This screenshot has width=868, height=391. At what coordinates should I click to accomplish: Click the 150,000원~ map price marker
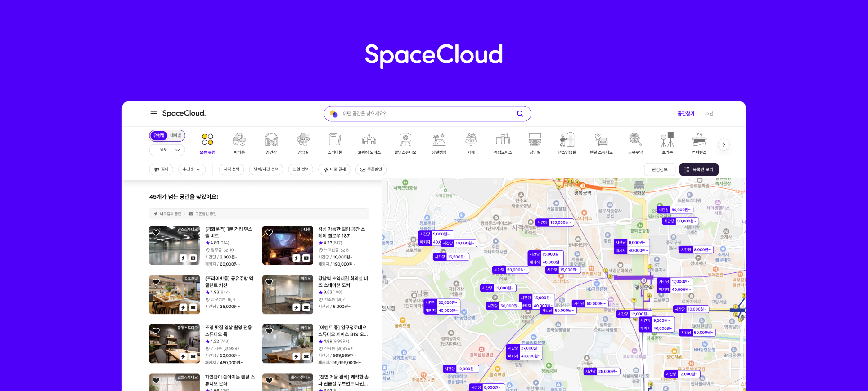coord(554,222)
